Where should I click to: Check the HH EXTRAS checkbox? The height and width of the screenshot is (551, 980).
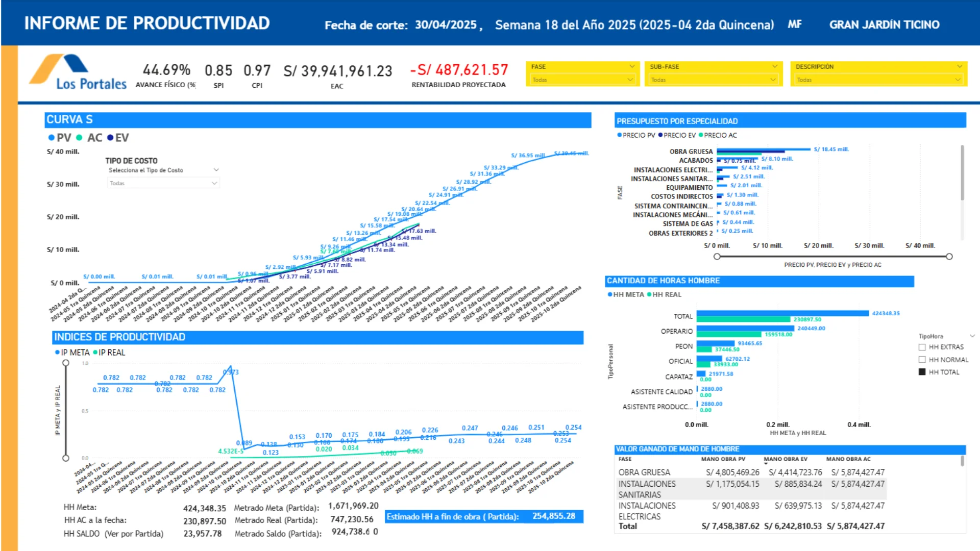[922, 347]
